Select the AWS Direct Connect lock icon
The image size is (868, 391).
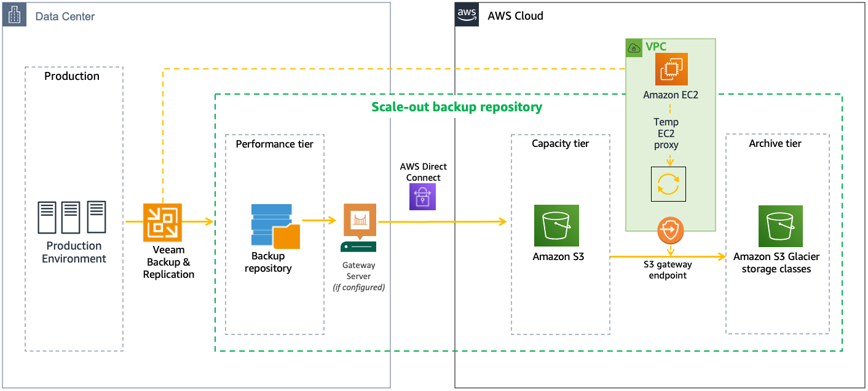[422, 195]
